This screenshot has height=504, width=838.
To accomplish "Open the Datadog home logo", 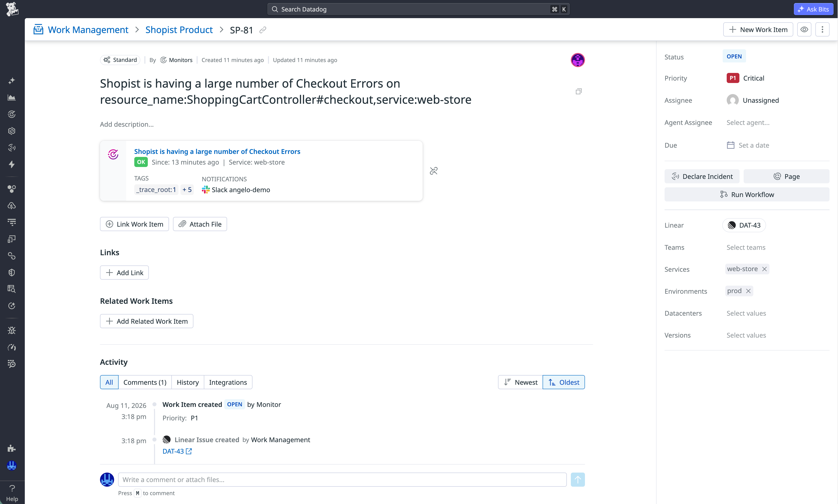I will [x=12, y=9].
